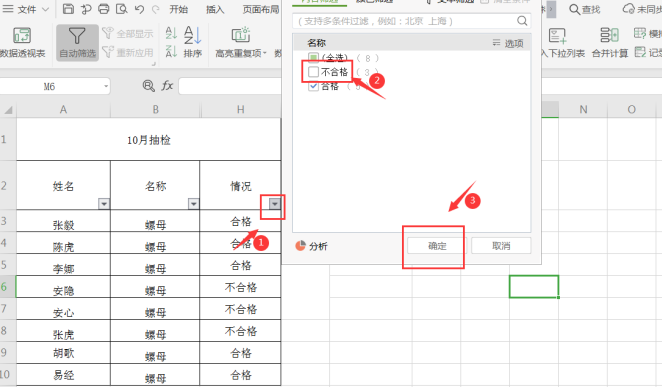Screen dimensions: 662x387
Task: Open the 选项 options menu
Action: pos(508,43)
